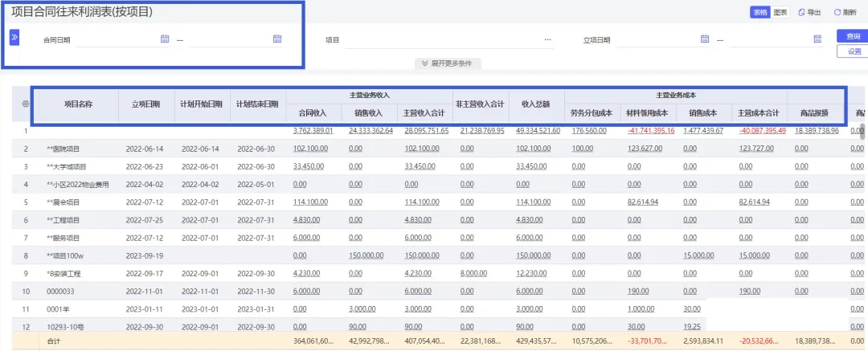Open 12,230.00 total income for *8安装工程
Viewport: 868px width, 351px height.
coord(531,274)
